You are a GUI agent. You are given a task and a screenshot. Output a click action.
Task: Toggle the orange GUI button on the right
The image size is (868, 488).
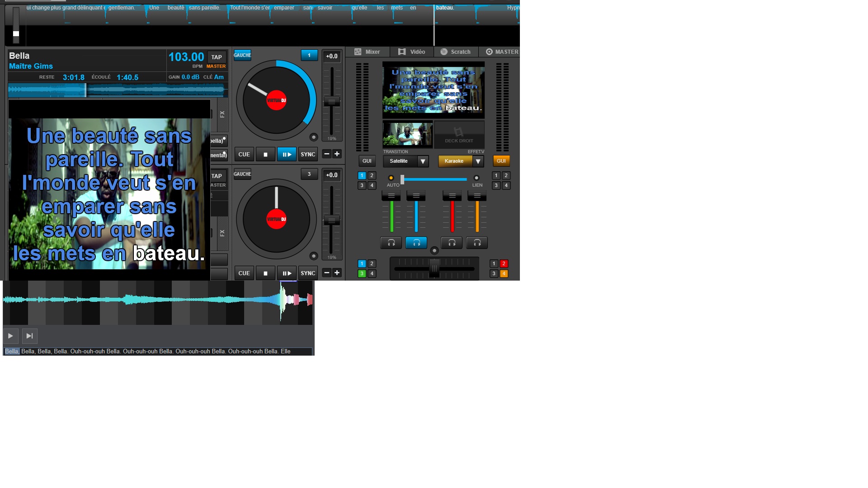[501, 161]
